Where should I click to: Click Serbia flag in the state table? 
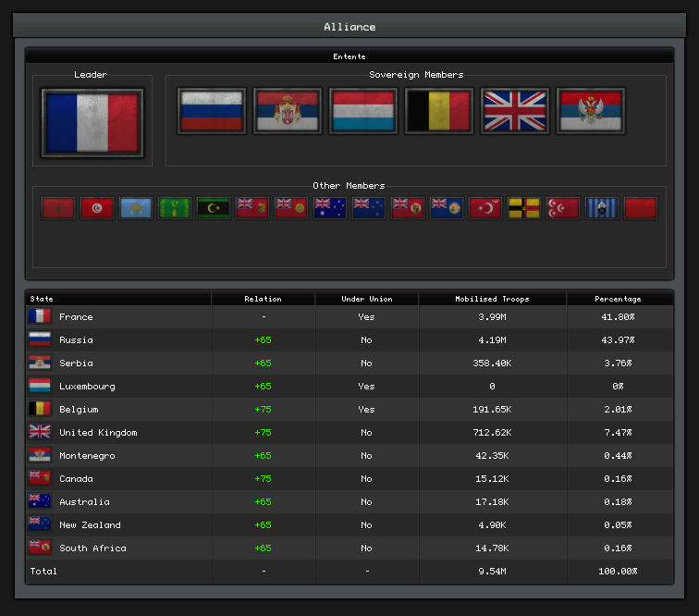40,363
